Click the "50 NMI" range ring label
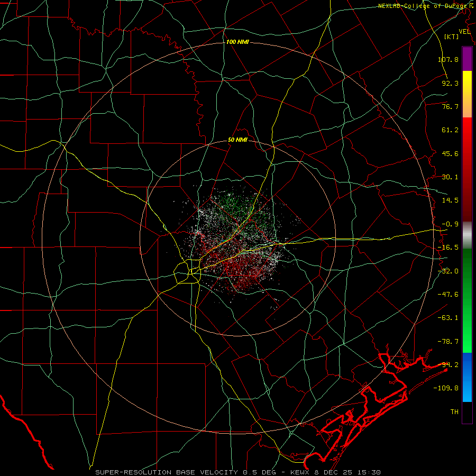Viewport: 476px width, 476px height. pyautogui.click(x=237, y=140)
